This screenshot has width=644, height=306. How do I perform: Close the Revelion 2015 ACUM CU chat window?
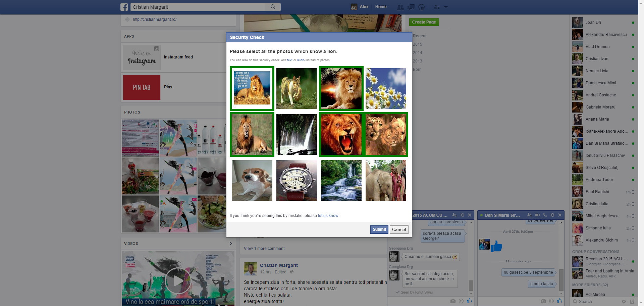click(x=470, y=215)
